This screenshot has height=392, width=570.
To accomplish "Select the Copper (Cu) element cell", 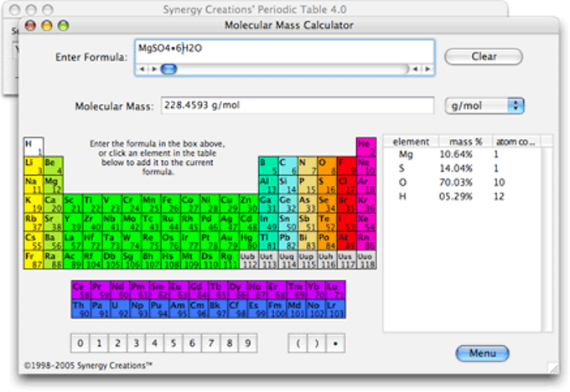I will click(x=229, y=204).
